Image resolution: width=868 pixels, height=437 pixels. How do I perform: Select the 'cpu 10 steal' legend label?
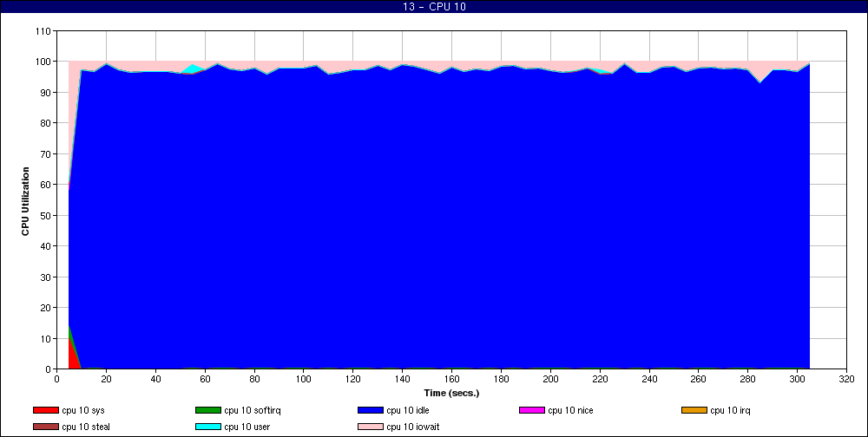click(x=86, y=427)
